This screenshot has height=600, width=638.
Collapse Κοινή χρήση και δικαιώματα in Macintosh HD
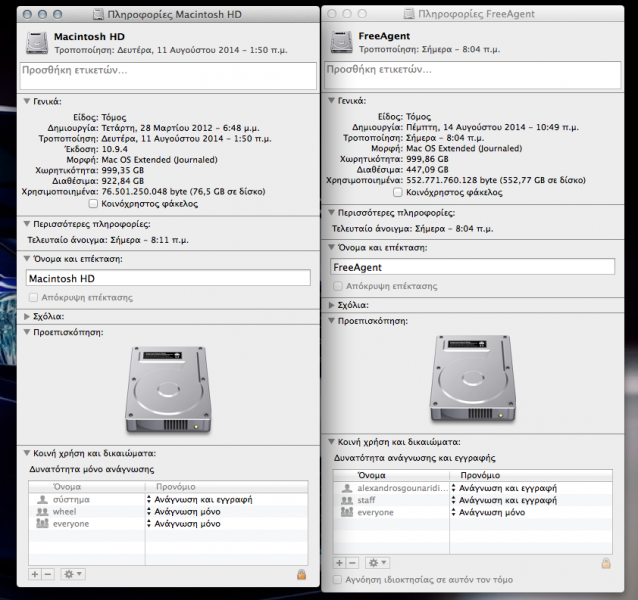[27, 453]
